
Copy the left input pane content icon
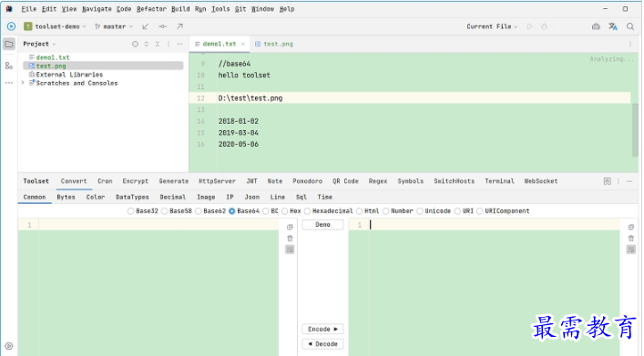pyautogui.click(x=290, y=227)
